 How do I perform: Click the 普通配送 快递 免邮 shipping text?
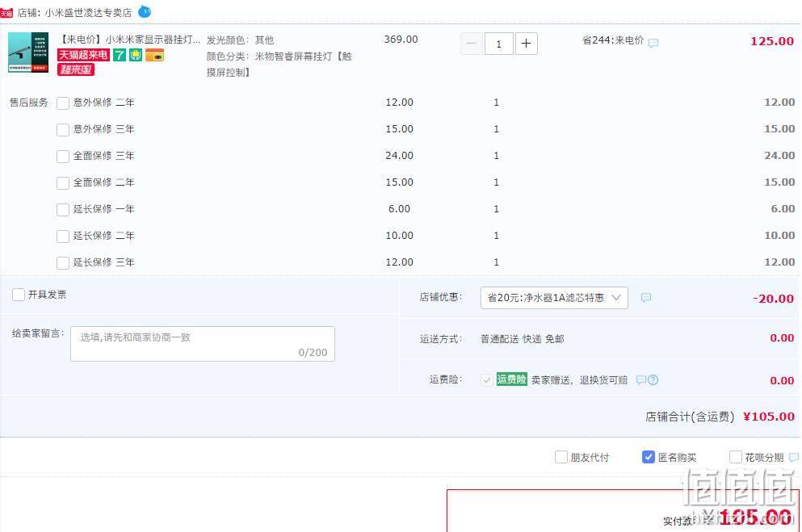(x=523, y=339)
